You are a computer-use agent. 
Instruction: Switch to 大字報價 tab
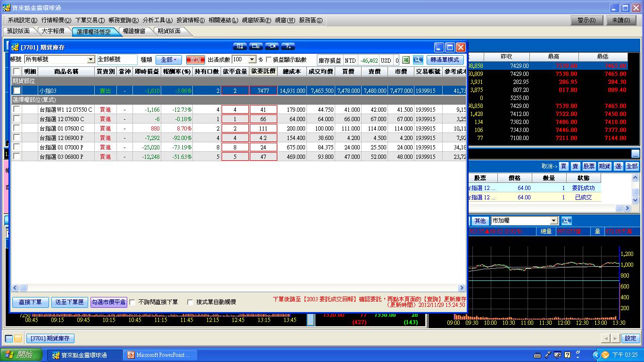(x=53, y=31)
